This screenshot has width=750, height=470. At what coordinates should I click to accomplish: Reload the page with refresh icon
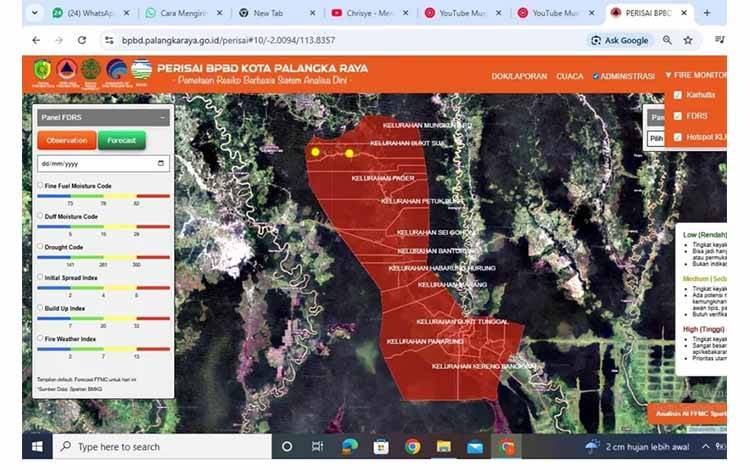coord(82,41)
